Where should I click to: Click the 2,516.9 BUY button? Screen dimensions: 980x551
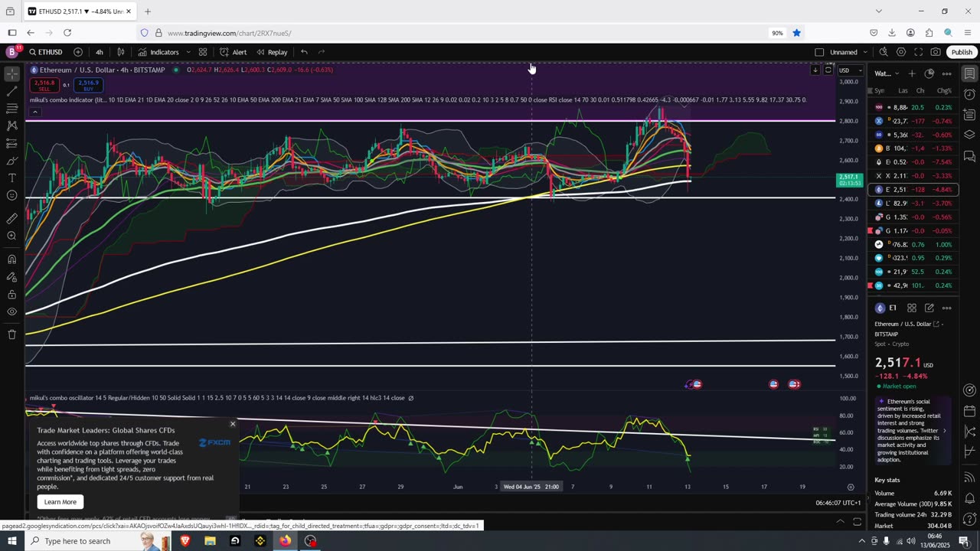pos(88,85)
